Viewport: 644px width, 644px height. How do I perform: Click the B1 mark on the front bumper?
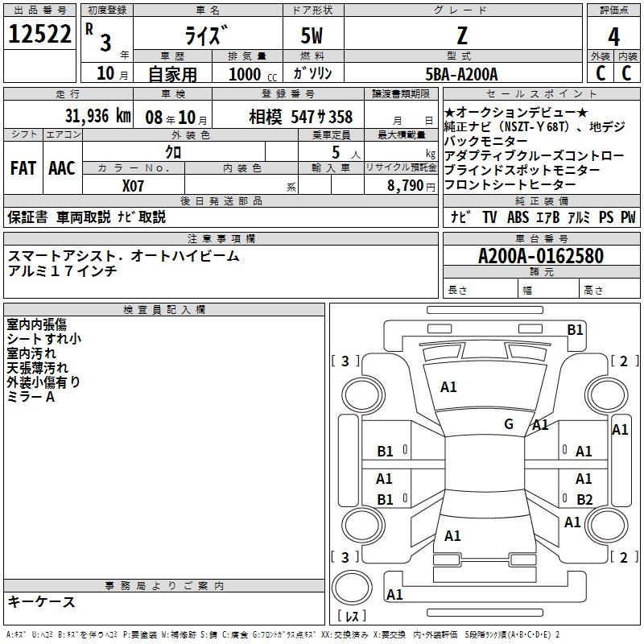pos(575,329)
